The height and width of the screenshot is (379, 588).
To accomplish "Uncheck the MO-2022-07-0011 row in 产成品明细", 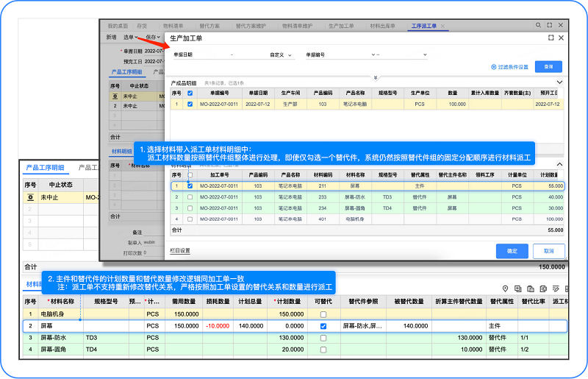I will tap(190, 104).
